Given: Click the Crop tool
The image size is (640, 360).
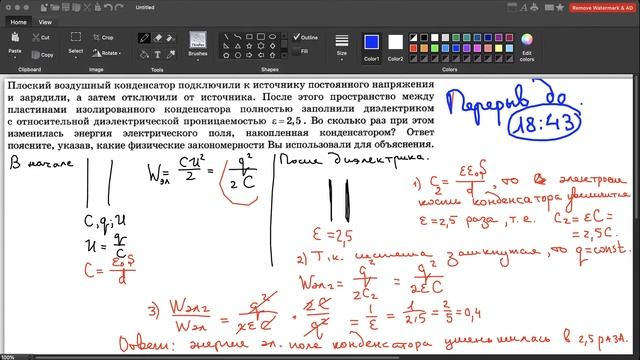Looking at the screenshot, I should click(103, 37).
